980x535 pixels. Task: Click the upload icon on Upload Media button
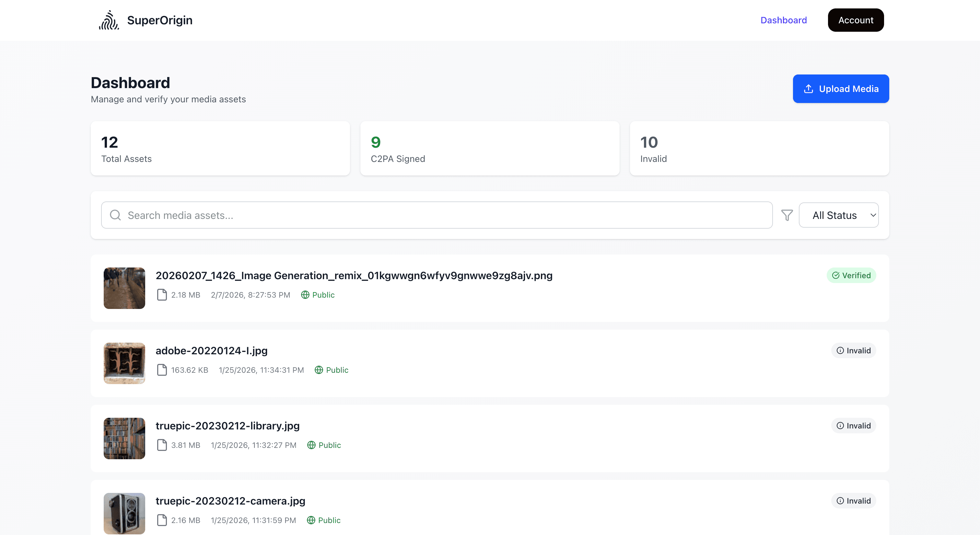(x=809, y=89)
